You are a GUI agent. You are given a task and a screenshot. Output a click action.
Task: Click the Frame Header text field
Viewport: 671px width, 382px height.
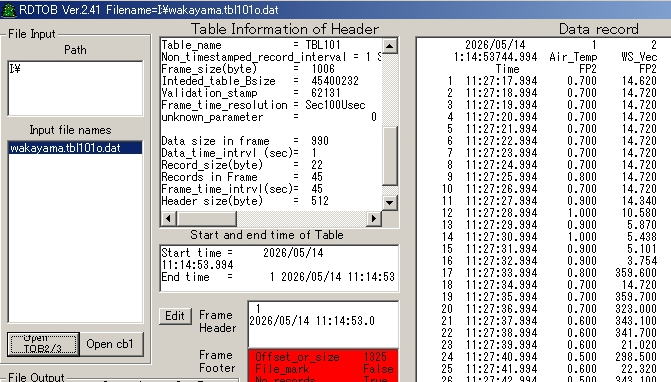(323, 324)
